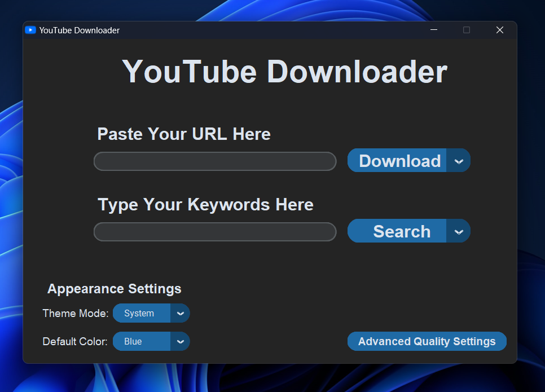545x392 pixels.
Task: Click the window title text in title bar
Action: pos(79,30)
